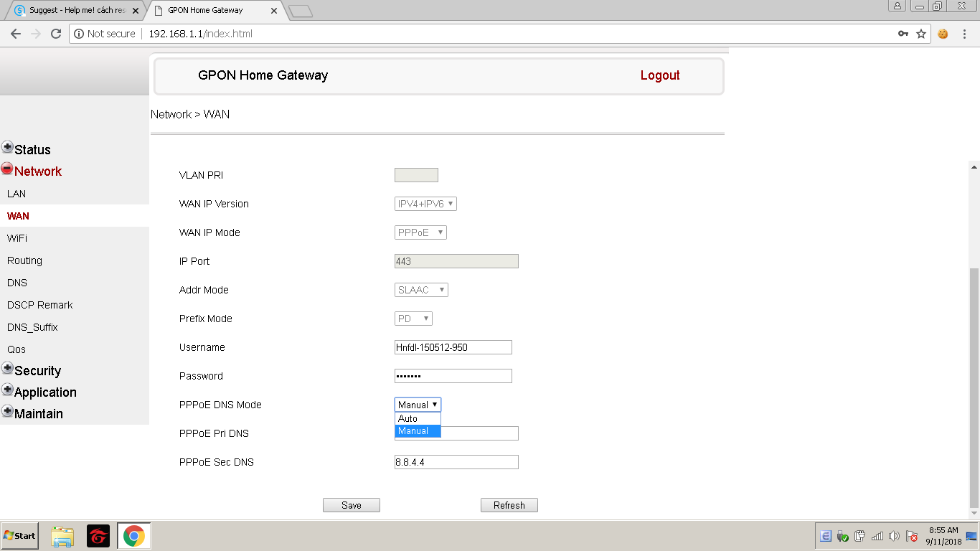Open the DSCP Remark menu item
This screenshot has width=980, height=551.
pyautogui.click(x=40, y=305)
